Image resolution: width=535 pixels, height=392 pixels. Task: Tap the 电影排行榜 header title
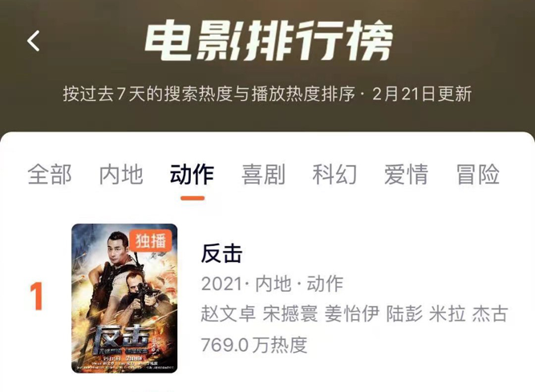269,40
